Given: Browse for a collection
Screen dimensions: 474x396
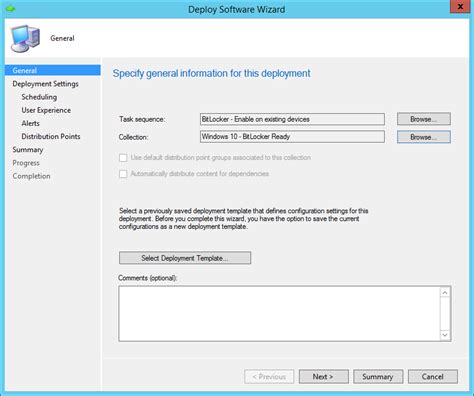Looking at the screenshot, I should 424,137.
